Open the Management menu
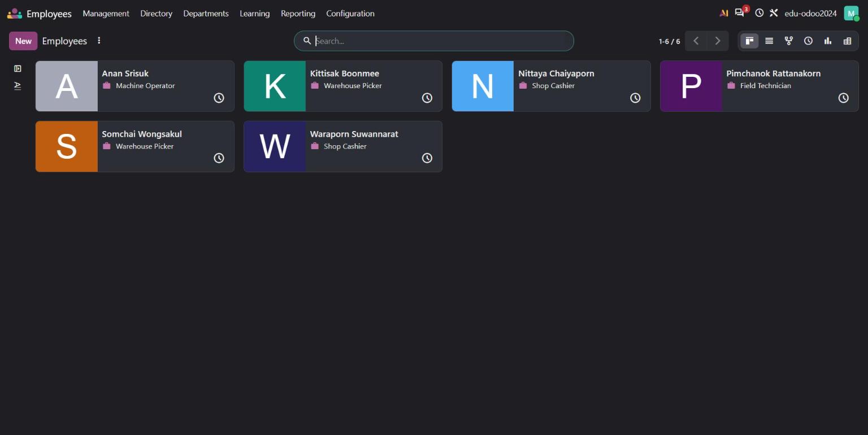 (106, 14)
